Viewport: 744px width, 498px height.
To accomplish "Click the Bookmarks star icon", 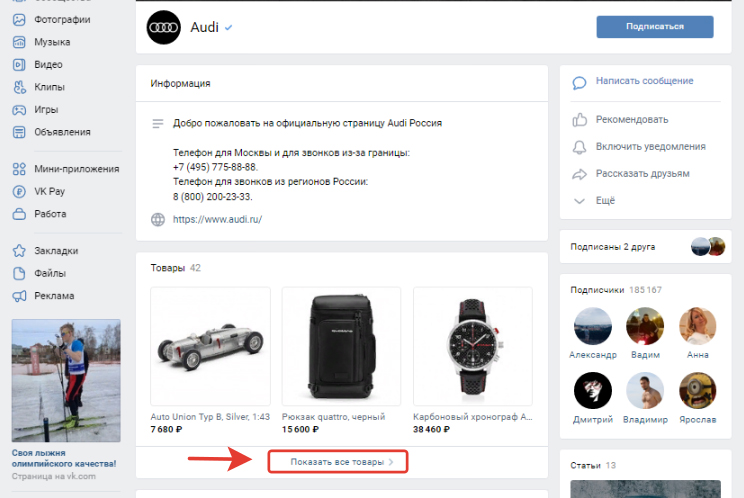I will click(x=19, y=251).
